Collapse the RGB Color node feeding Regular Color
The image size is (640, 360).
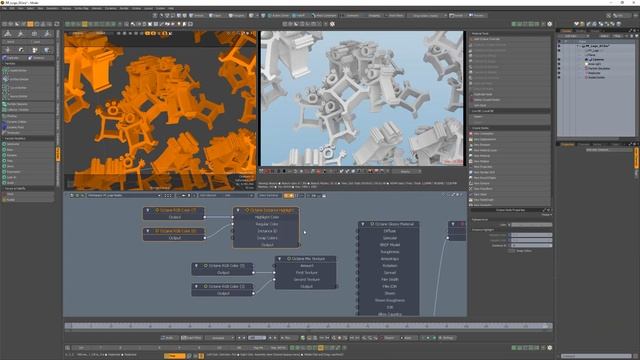coord(148,231)
